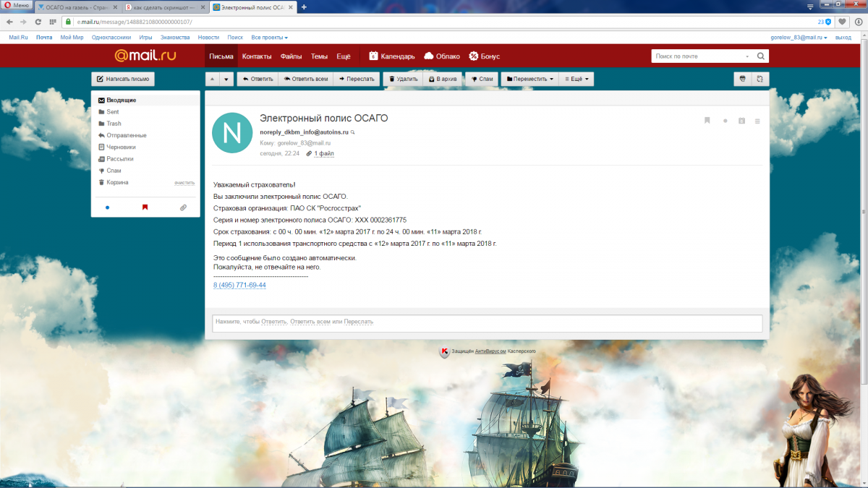The image size is (868, 488).
Task: Switch to the Контакты tab
Action: coord(257,56)
